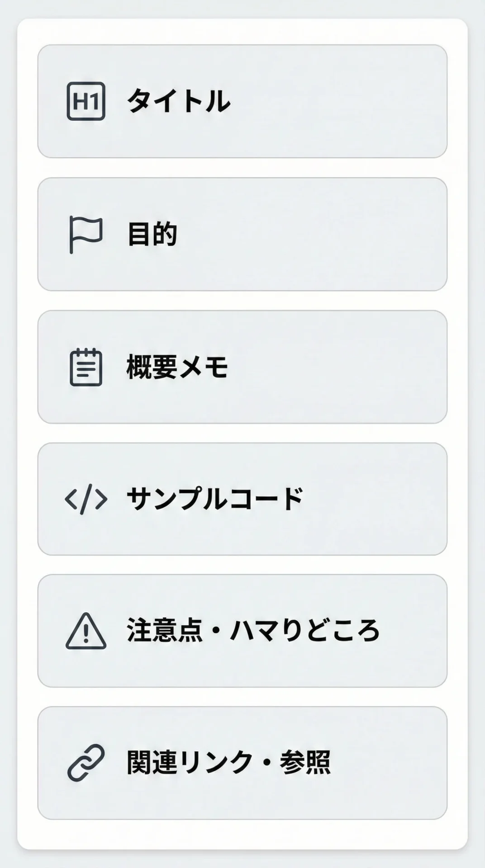This screenshot has width=485, height=868.
Task: Select the タイトル label text
Action: [178, 101]
